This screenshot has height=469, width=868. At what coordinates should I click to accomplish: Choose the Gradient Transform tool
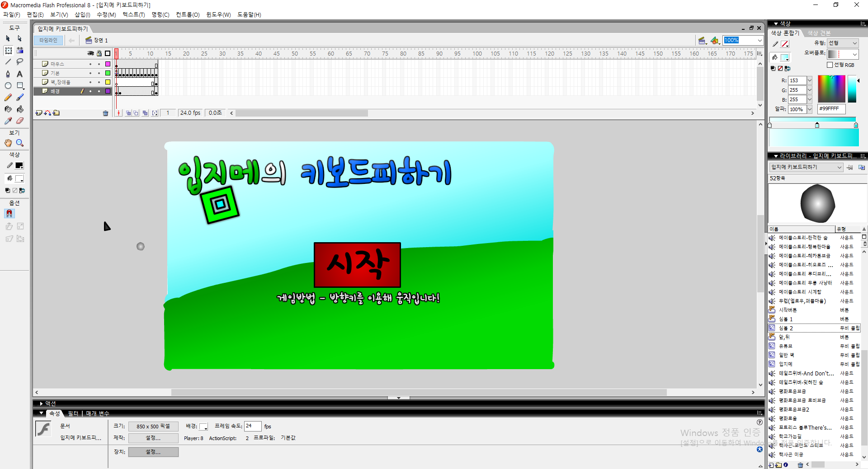pyautogui.click(x=20, y=50)
